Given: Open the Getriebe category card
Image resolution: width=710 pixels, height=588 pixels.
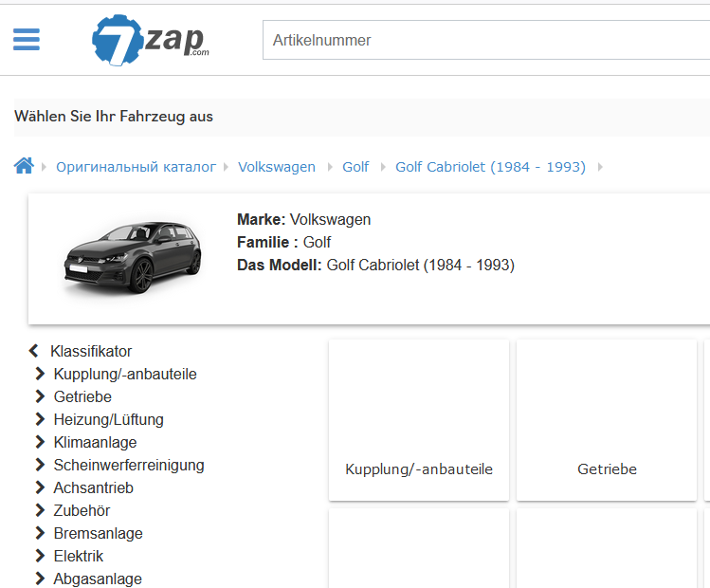Looking at the screenshot, I should 607,420.
